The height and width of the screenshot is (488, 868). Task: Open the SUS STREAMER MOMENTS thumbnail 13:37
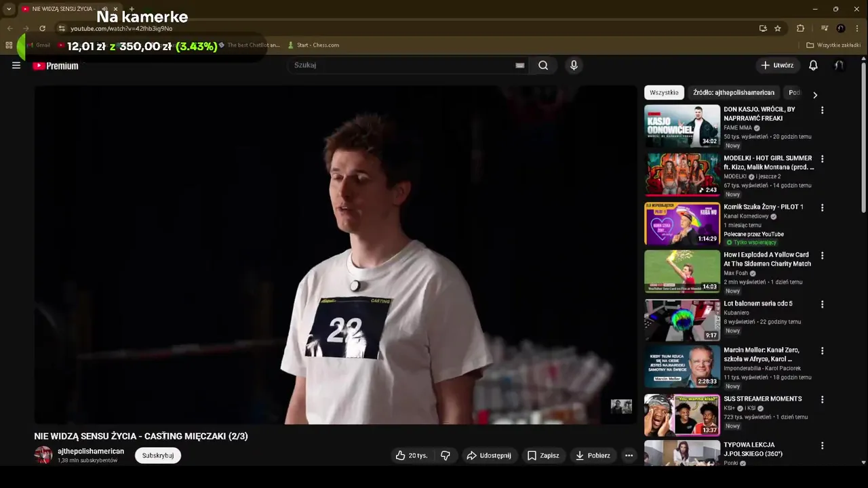point(682,415)
